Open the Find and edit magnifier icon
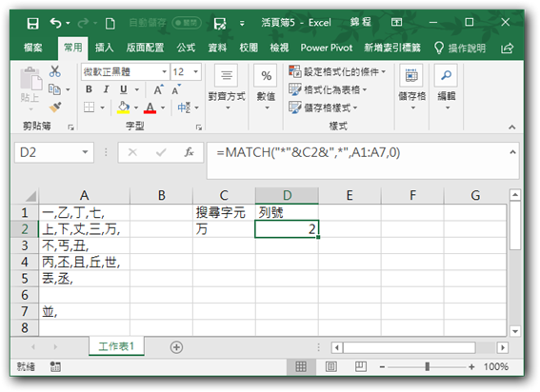This screenshot has width=540, height=392. [447, 75]
